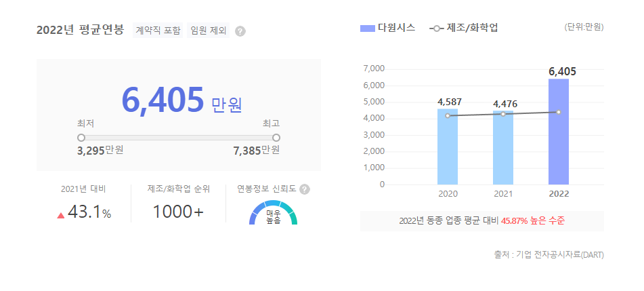Select the 계약직 포함 tag

[x=158, y=31]
